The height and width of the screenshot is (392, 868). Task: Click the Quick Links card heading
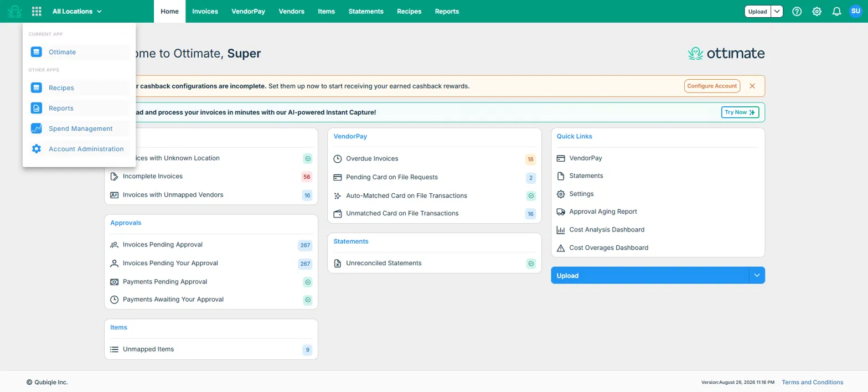[x=575, y=136]
